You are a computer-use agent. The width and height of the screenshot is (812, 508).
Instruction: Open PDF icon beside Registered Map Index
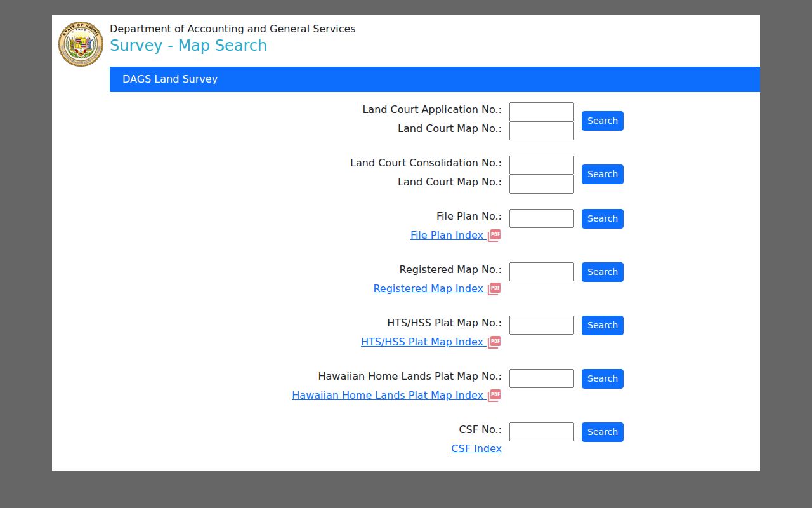(x=494, y=289)
